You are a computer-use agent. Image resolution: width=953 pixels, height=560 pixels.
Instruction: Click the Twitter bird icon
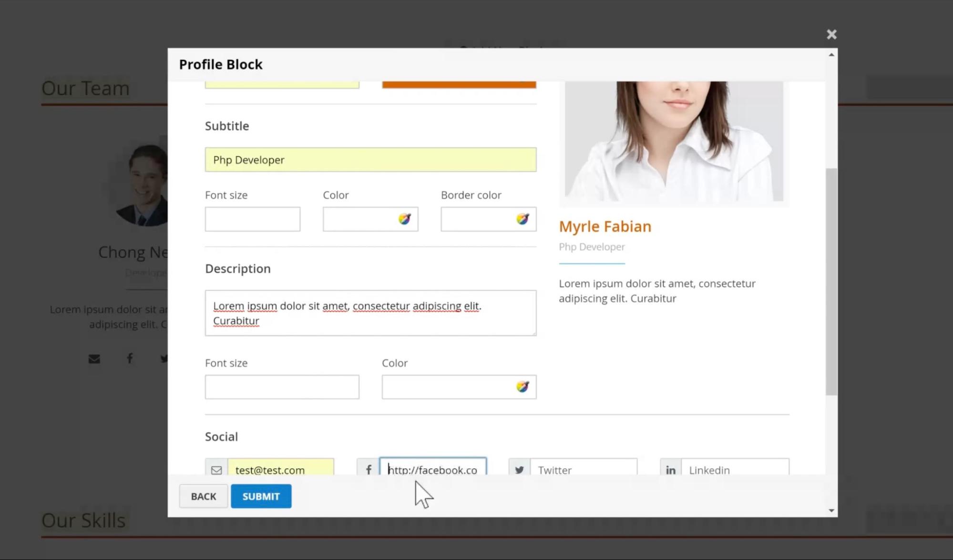(519, 469)
